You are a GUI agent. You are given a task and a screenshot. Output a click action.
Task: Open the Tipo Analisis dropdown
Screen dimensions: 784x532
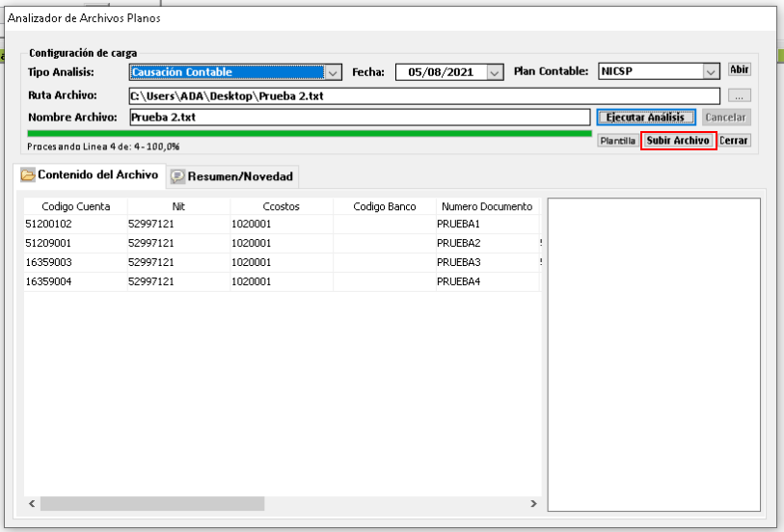click(333, 72)
